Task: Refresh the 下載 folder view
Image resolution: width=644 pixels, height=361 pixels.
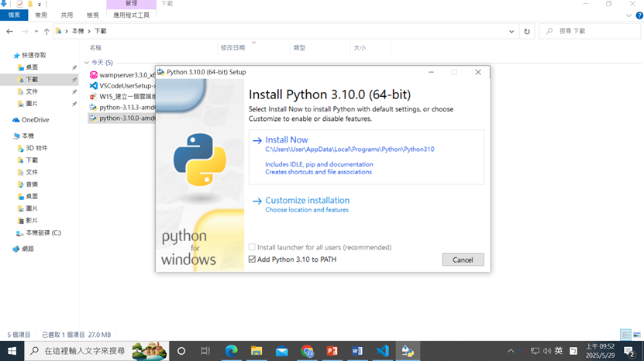Action: coord(527,31)
